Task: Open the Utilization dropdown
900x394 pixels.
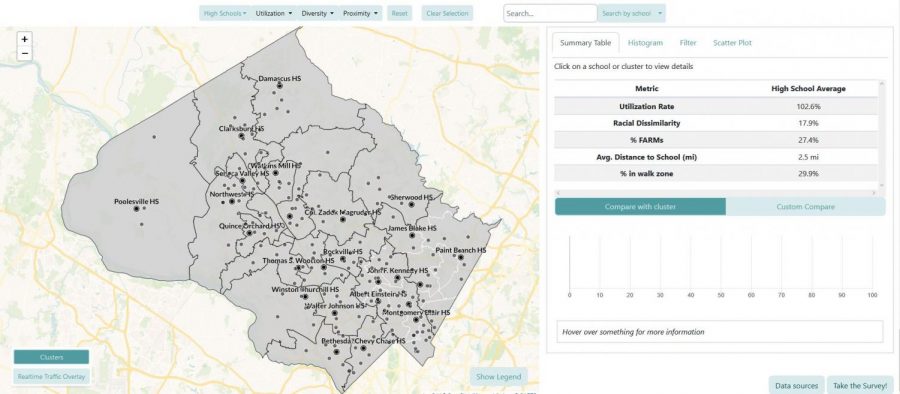Action: click(x=274, y=13)
